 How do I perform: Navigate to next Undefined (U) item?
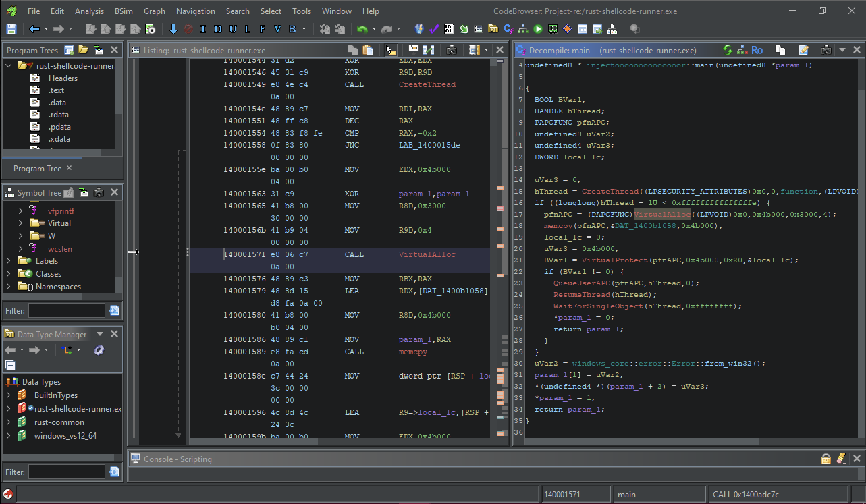point(233,29)
